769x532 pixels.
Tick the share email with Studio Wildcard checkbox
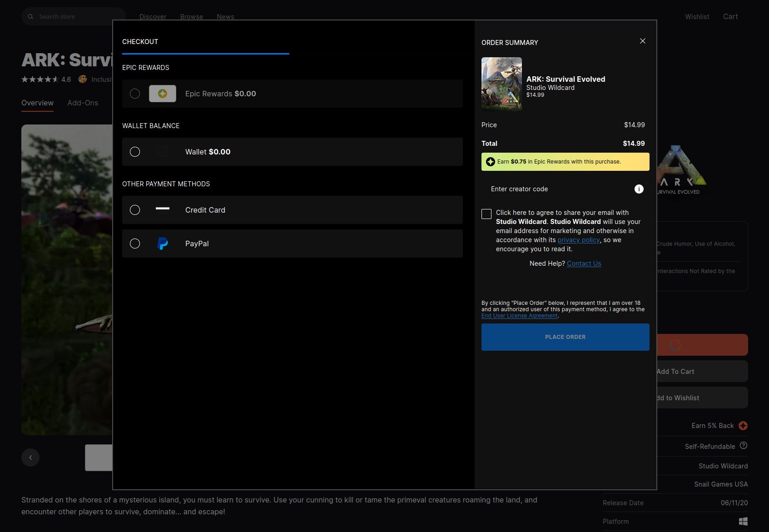[x=486, y=214]
